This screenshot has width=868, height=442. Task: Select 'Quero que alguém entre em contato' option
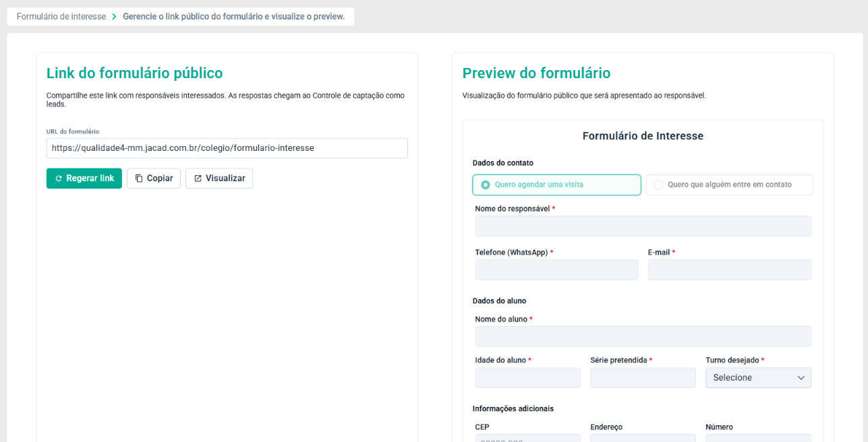730,185
